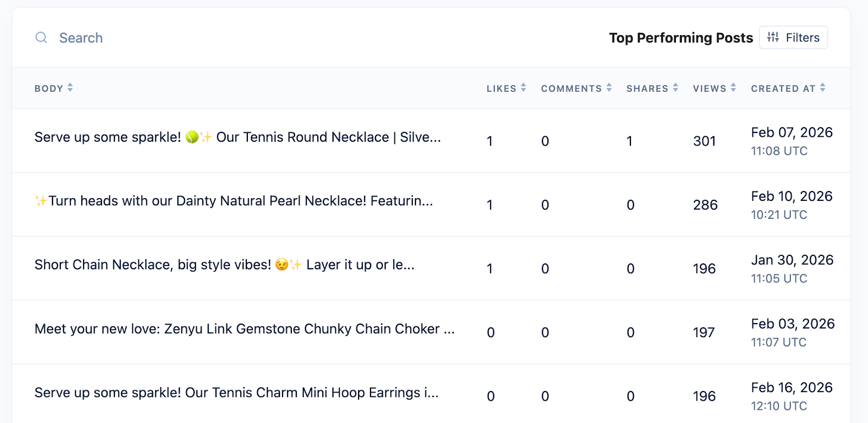This screenshot has height=423, width=868.
Task: Click the search magnifier icon
Action: point(41,37)
